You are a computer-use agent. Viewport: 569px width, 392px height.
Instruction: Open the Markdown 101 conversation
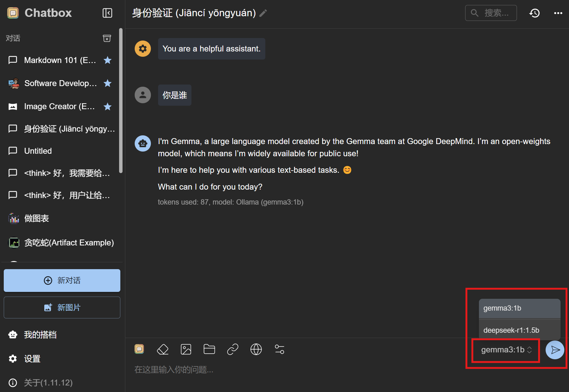coord(60,60)
